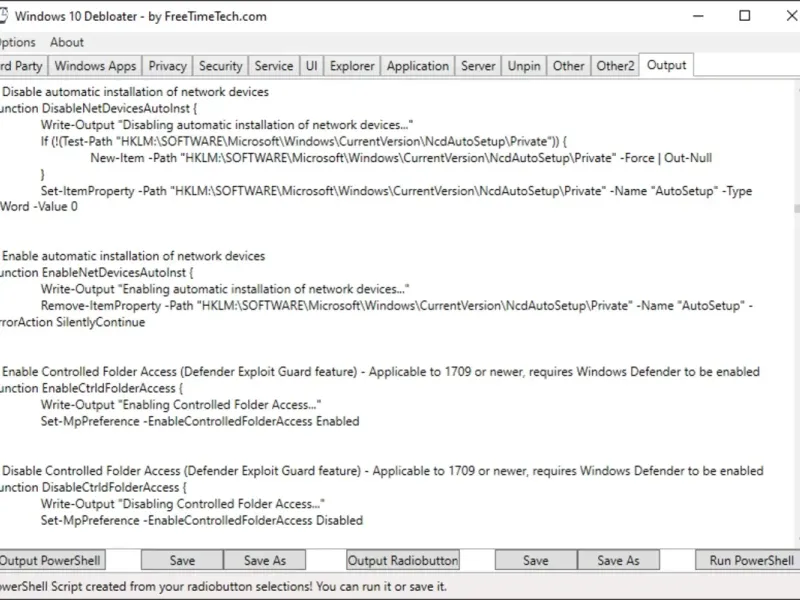Click 'Write-Output "Enabling Controlled Folder Access..."' line
The image size is (800, 600).
[181, 405]
